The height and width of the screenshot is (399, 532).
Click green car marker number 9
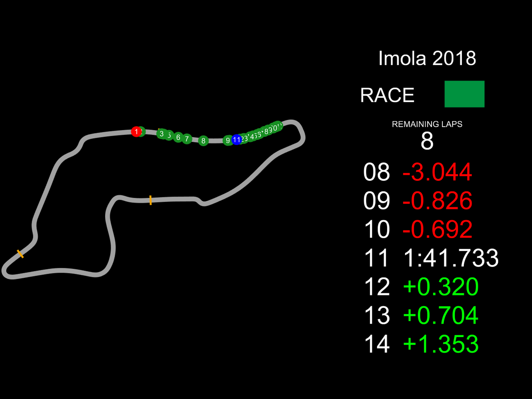[x=227, y=140]
